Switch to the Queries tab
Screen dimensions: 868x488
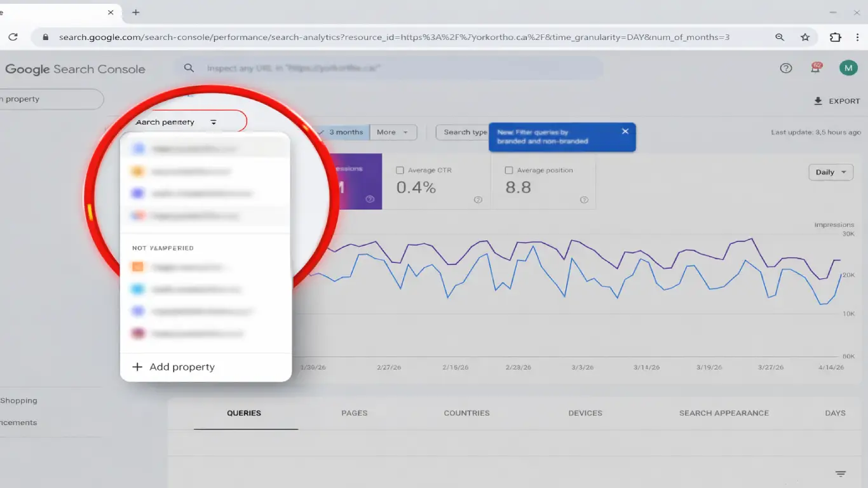click(244, 413)
